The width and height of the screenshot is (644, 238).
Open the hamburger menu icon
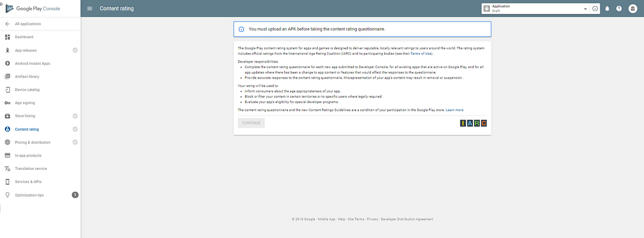(x=90, y=8)
